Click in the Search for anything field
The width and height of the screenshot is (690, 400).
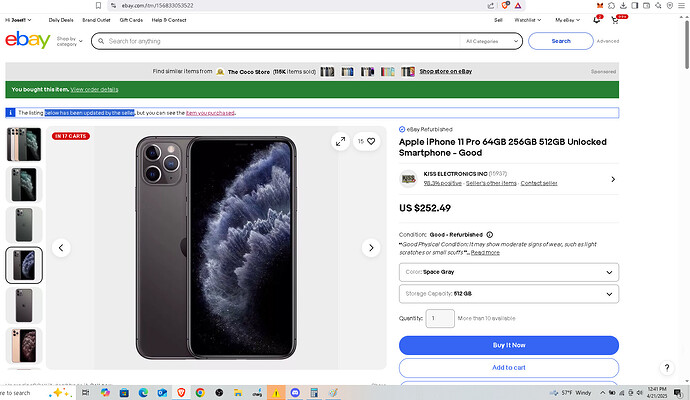click(282, 41)
